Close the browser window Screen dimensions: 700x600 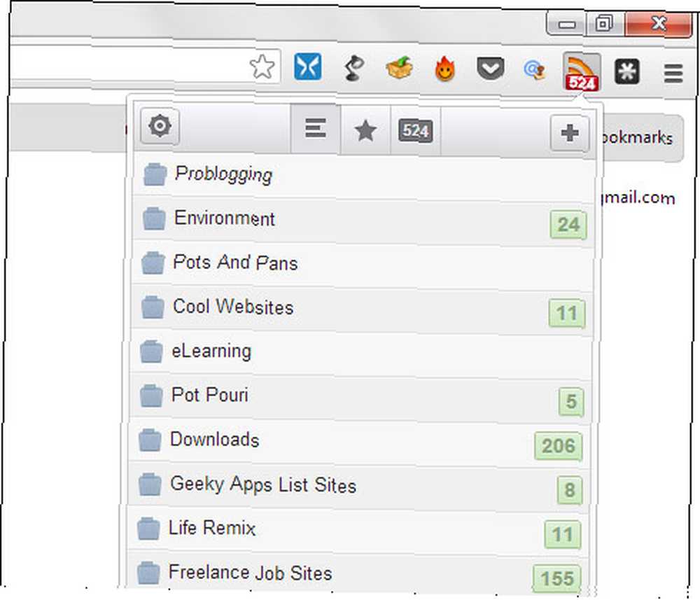(x=658, y=24)
